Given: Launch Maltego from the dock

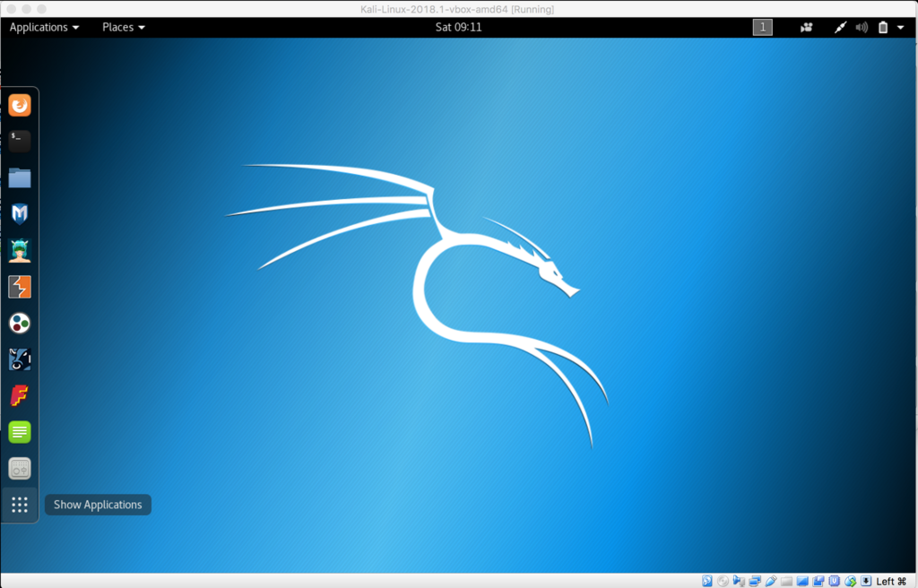Looking at the screenshot, I should point(20,324).
